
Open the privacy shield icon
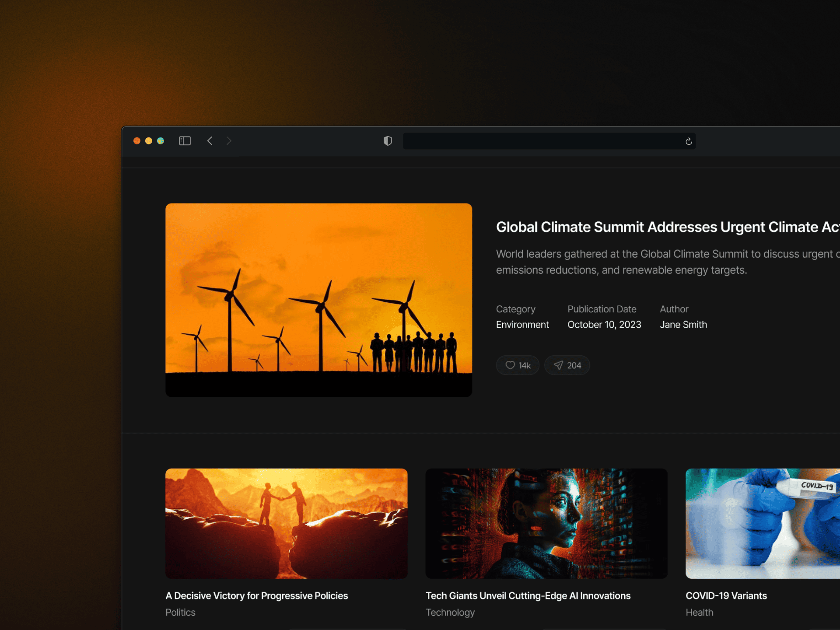pyautogui.click(x=388, y=141)
